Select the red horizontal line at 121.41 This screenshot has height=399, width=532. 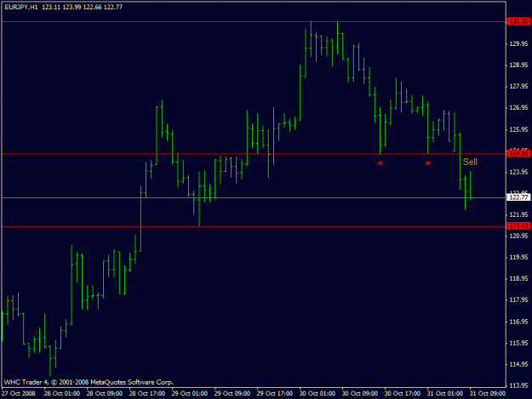point(254,226)
